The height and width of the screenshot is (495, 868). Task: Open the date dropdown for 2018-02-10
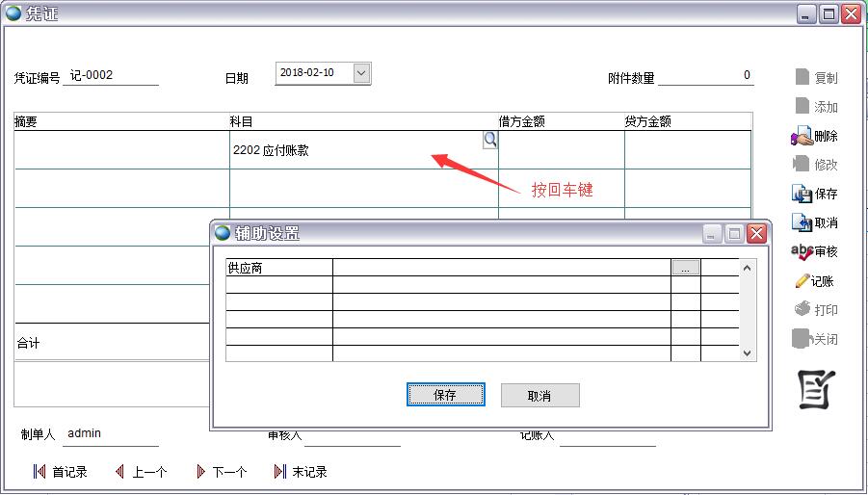[361, 73]
